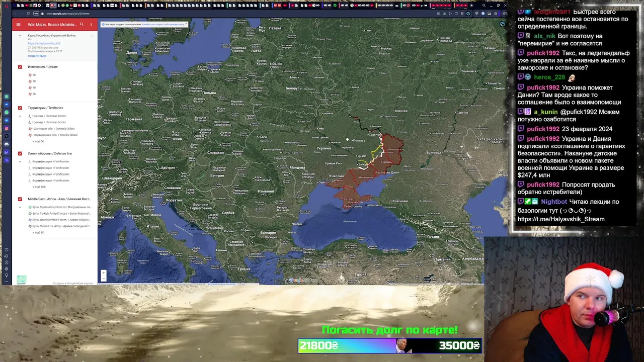The width and height of the screenshot is (644, 362).
Task: Star the Карта Российско-Украинской Войны map
Action: tap(92, 36)
